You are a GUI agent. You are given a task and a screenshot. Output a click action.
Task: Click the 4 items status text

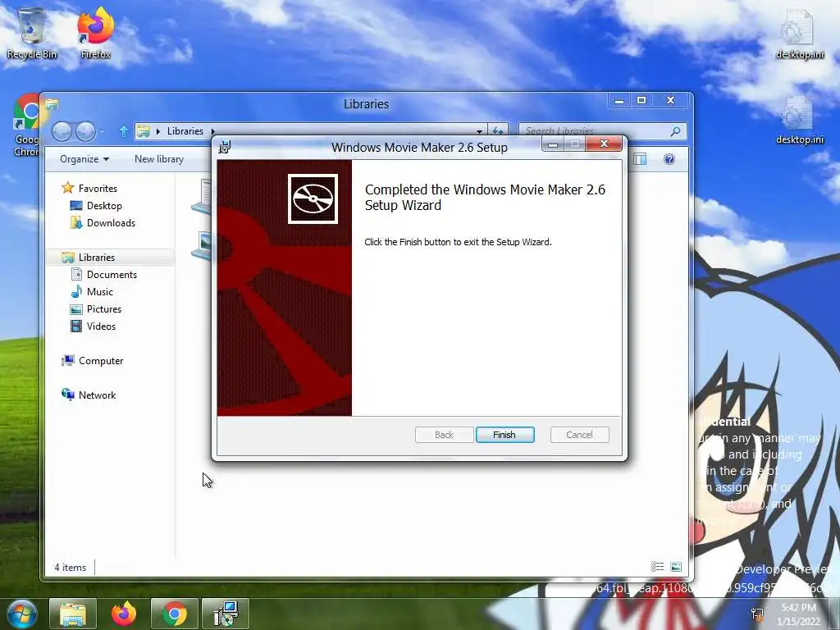tap(71, 568)
